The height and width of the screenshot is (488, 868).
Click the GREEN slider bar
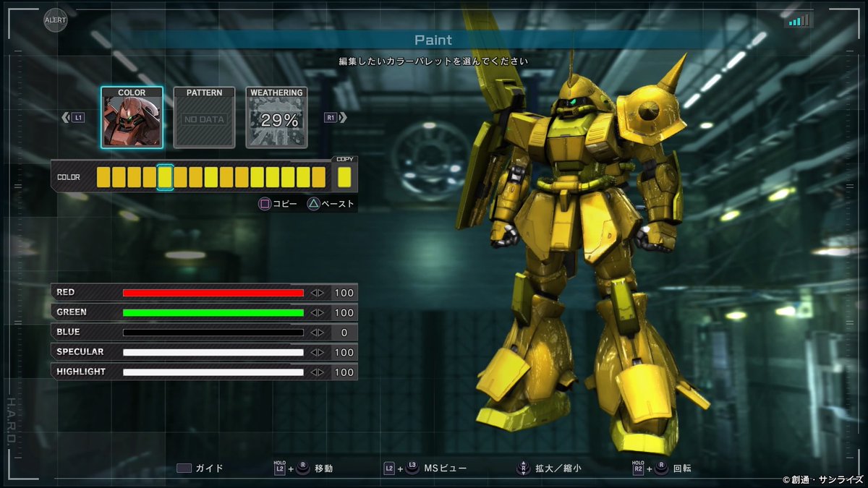pyautogui.click(x=213, y=312)
